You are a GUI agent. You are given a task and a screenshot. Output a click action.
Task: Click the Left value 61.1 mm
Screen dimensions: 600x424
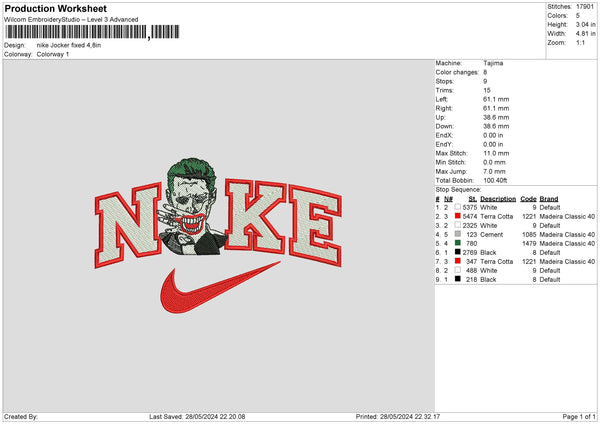[496, 99]
